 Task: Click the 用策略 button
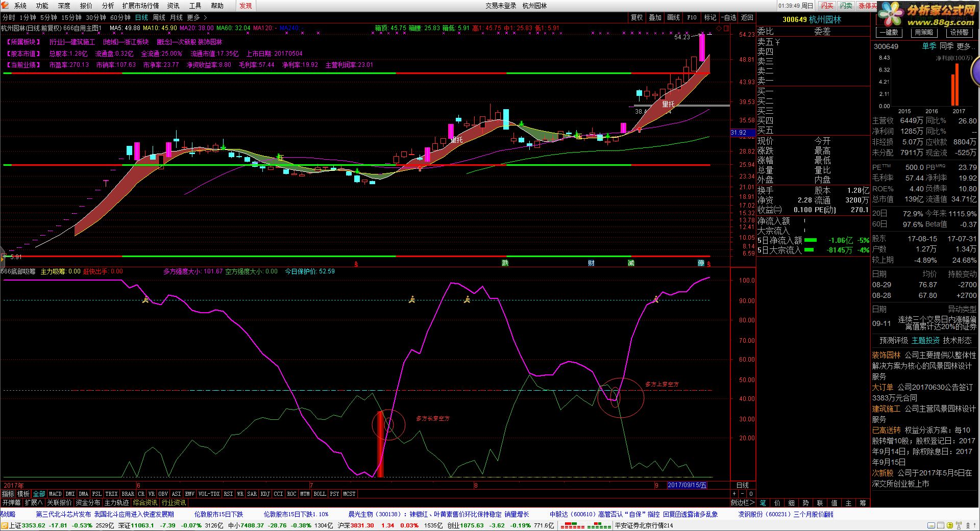pos(923,32)
